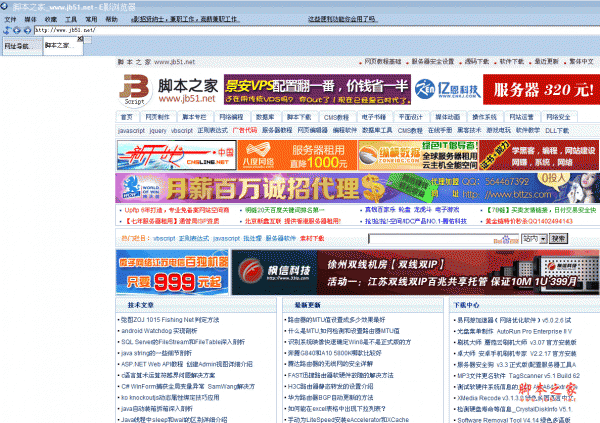Click the 正则表达式 sub-navigation link
Screen dimensions: 600x423
tap(212, 131)
